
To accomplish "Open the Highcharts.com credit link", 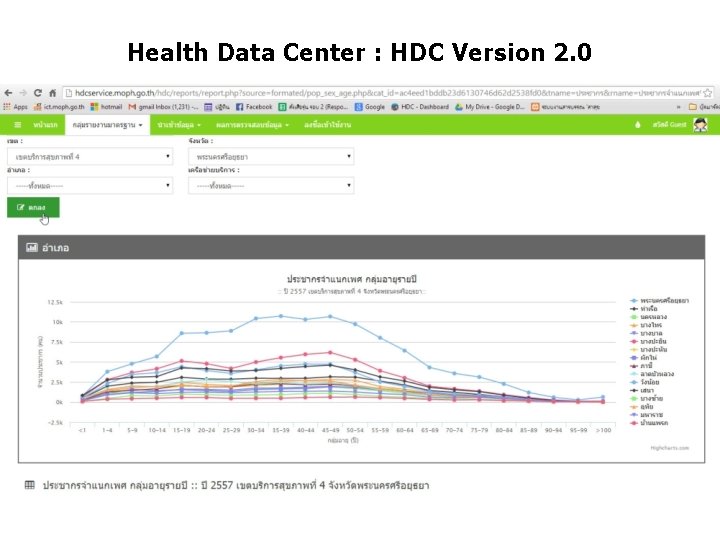I will pos(669,448).
